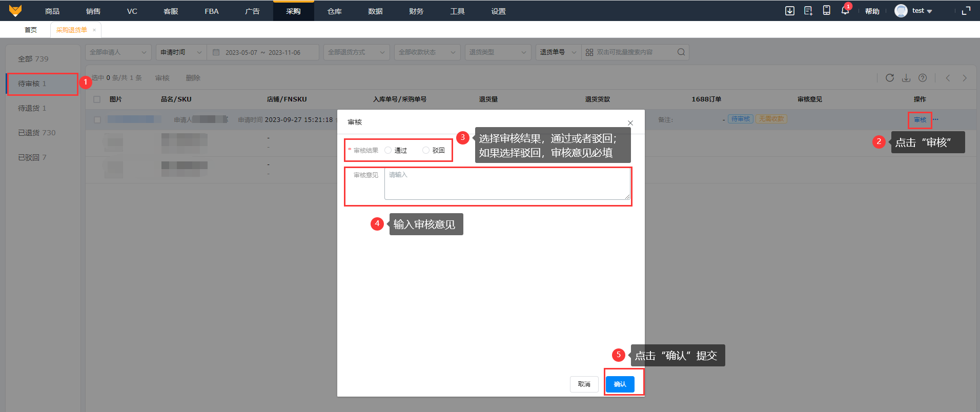
Task: Expand the 全部申请人 dropdown
Action: (118, 52)
